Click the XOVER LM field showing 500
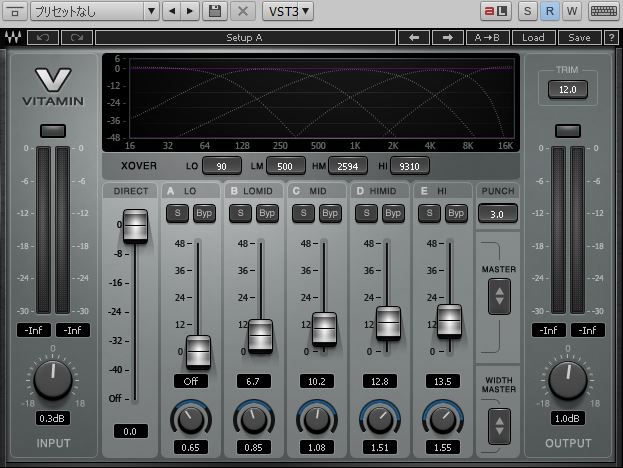The image size is (623, 468). click(286, 166)
